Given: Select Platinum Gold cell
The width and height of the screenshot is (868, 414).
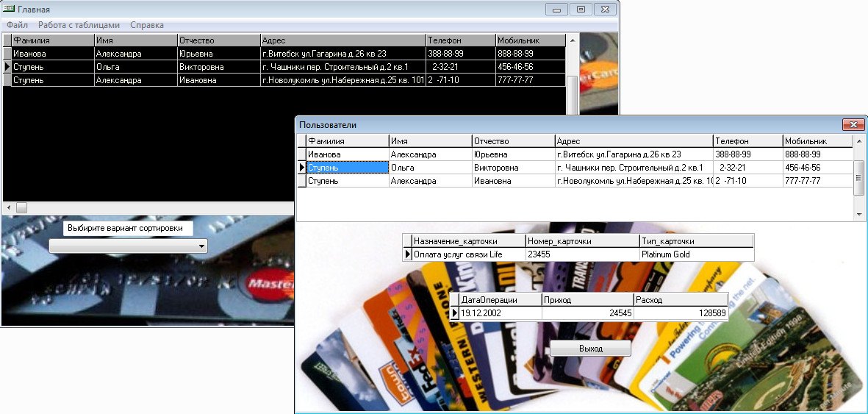Looking at the screenshot, I should [697, 254].
